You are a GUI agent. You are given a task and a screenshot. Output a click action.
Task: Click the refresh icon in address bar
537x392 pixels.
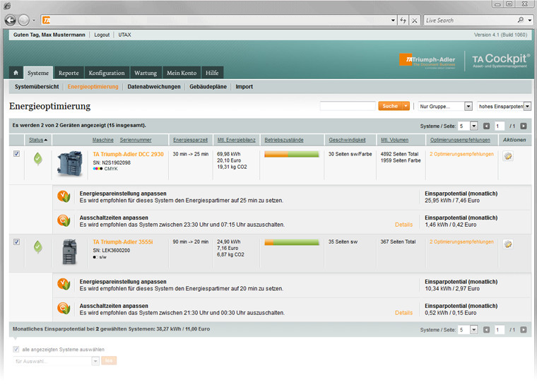tap(403, 20)
